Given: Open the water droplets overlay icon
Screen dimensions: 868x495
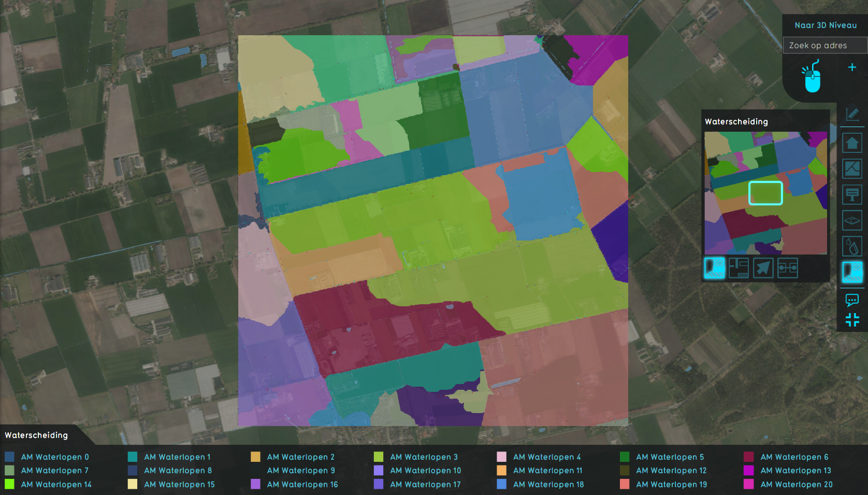Looking at the screenshot, I should tap(852, 246).
